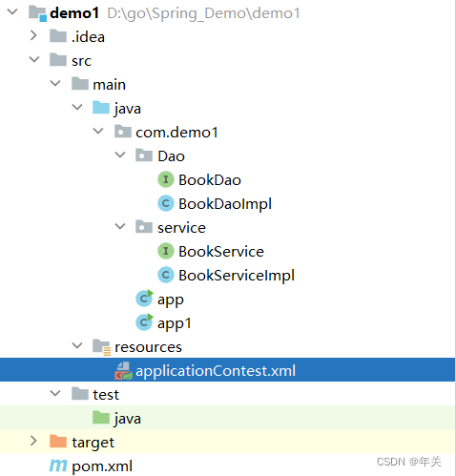456x476 pixels.
Task: Select the java label under main
Action: 128,109
